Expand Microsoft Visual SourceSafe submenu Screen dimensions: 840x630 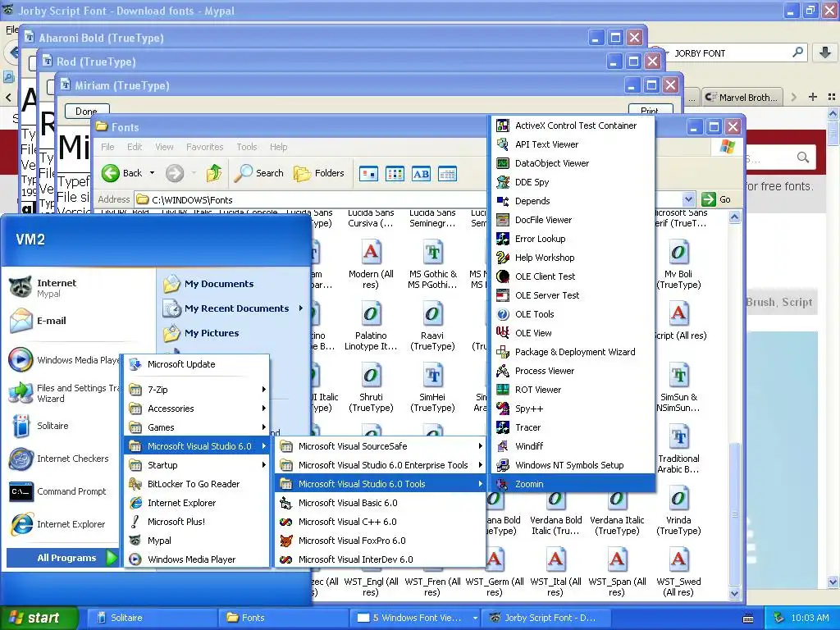point(380,446)
